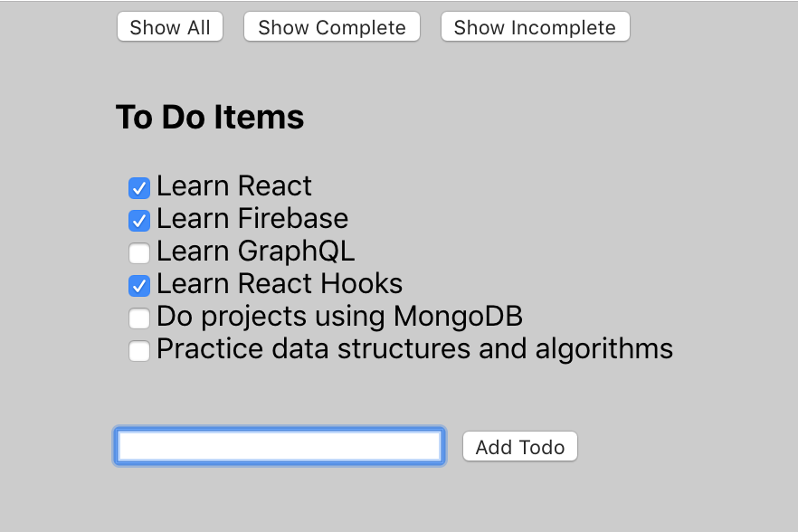Screen dimensions: 798x532
Task: Click the To Do Items heading
Action: [210, 117]
